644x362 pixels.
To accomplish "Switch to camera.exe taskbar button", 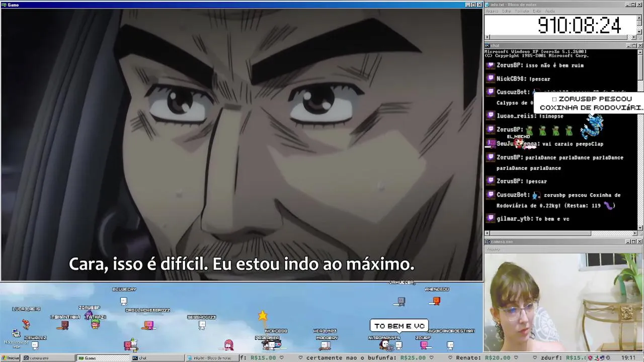I will tap(48, 358).
